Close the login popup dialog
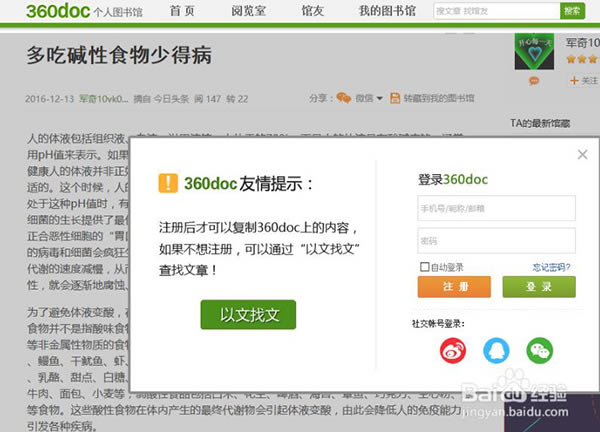The height and width of the screenshot is (432, 600). pos(582,155)
